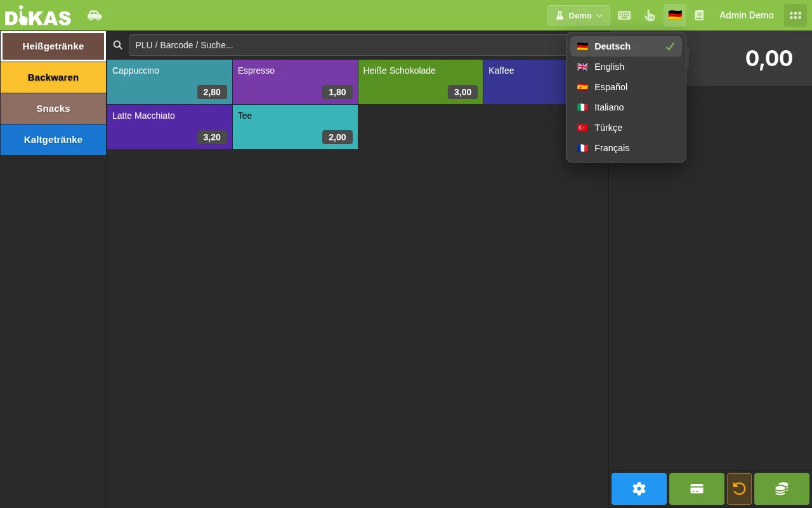Select Français language
The image size is (812, 508).
tap(626, 148)
